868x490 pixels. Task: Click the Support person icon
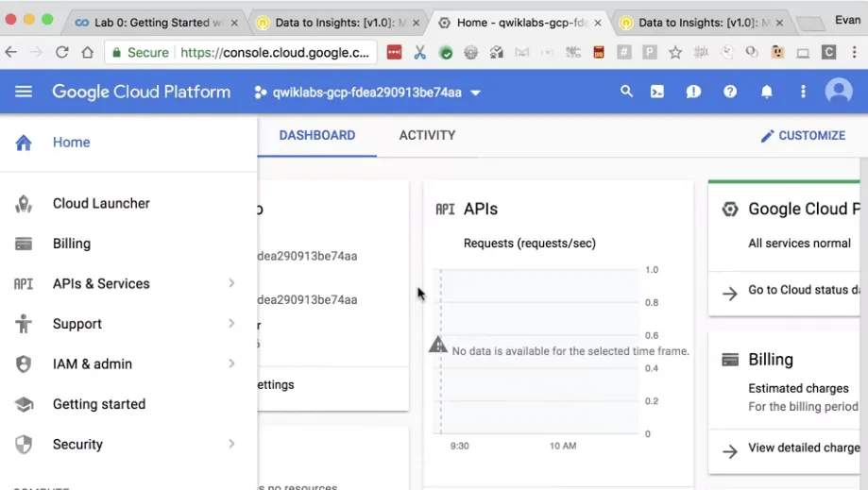pyautogui.click(x=24, y=324)
